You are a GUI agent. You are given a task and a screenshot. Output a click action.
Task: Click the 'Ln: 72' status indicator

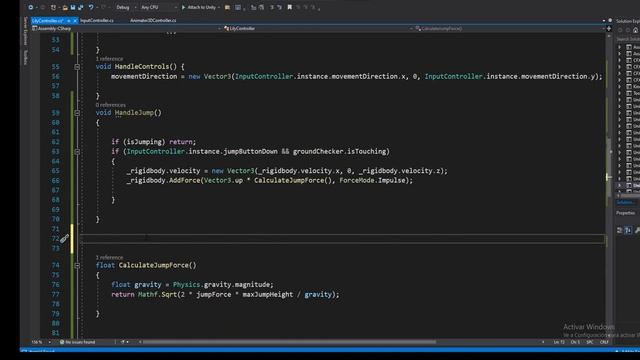point(559,342)
